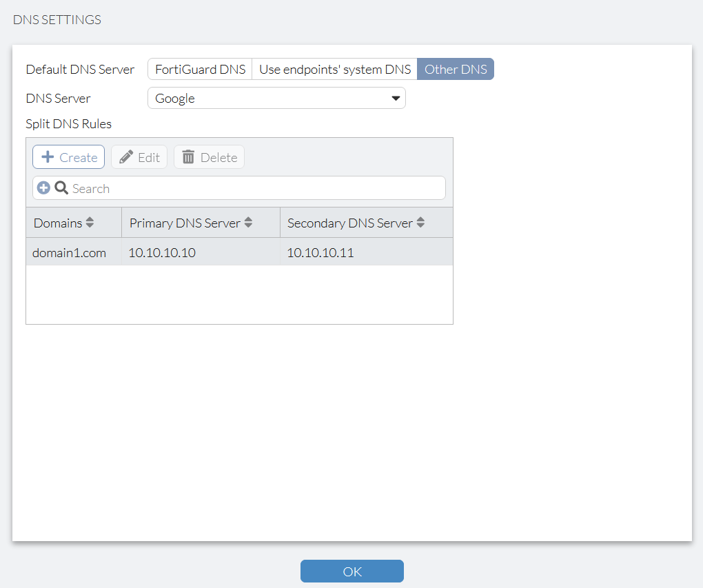Click the circled plus filter icon in search bar
The height and width of the screenshot is (588, 703).
tap(44, 187)
